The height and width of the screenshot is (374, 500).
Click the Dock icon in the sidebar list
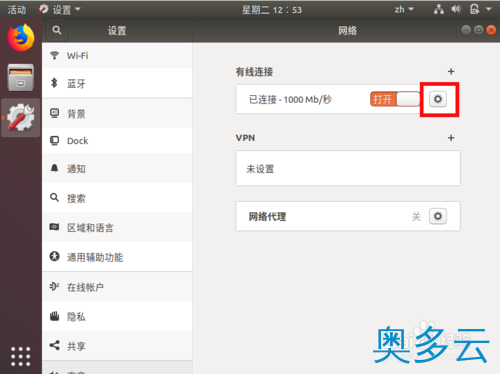(x=54, y=140)
